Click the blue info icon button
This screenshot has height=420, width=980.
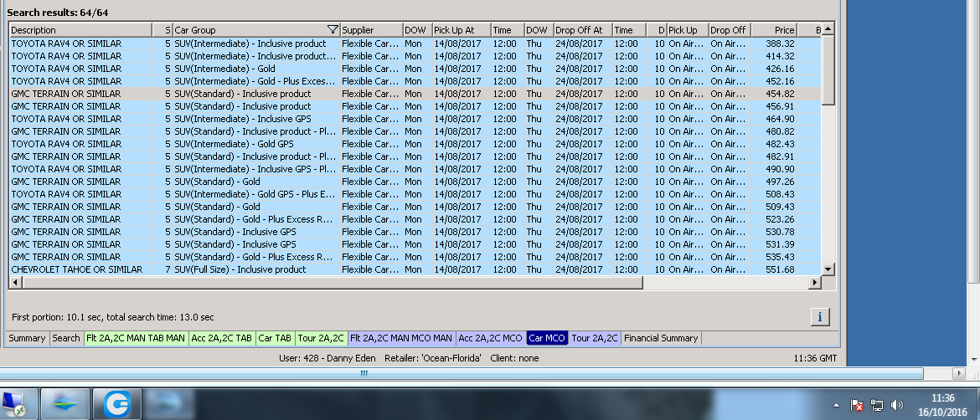pos(820,317)
